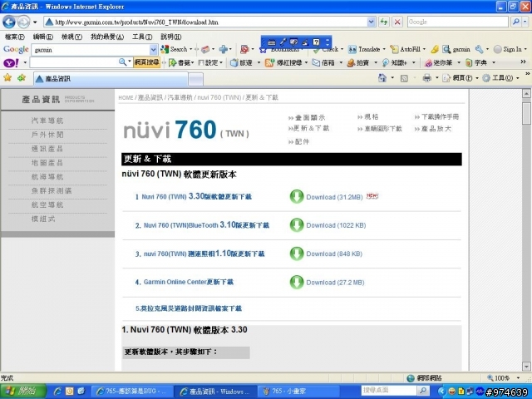This screenshot has height=399, width=532.
Task: Refresh the page with the green arrows icon
Action: click(x=384, y=22)
